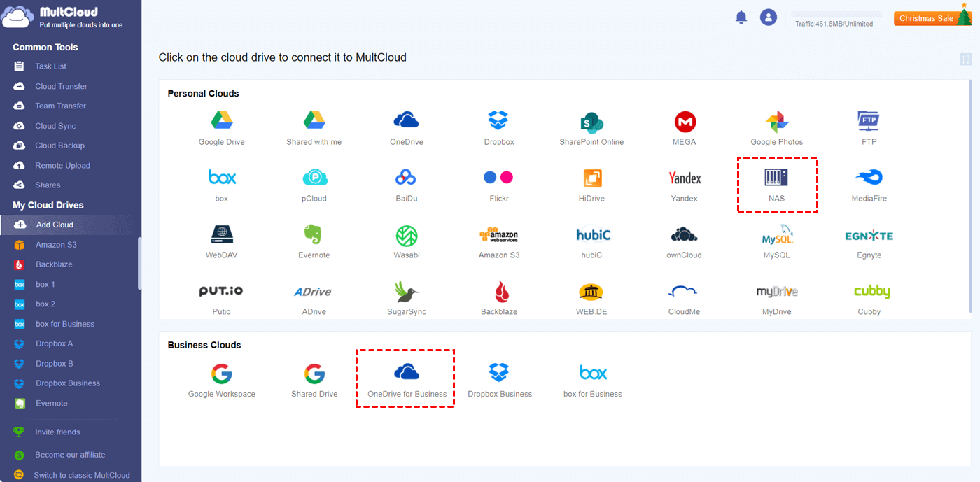Select the MySQL icon

click(777, 235)
